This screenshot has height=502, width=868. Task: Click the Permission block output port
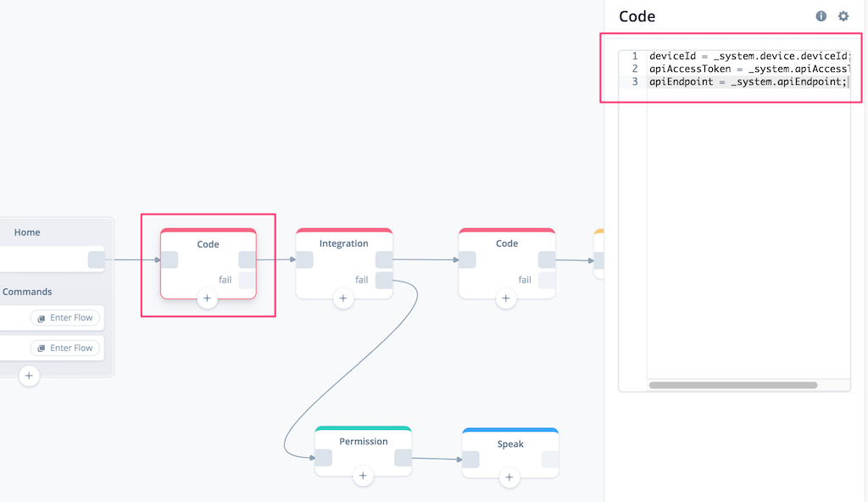[x=403, y=458]
